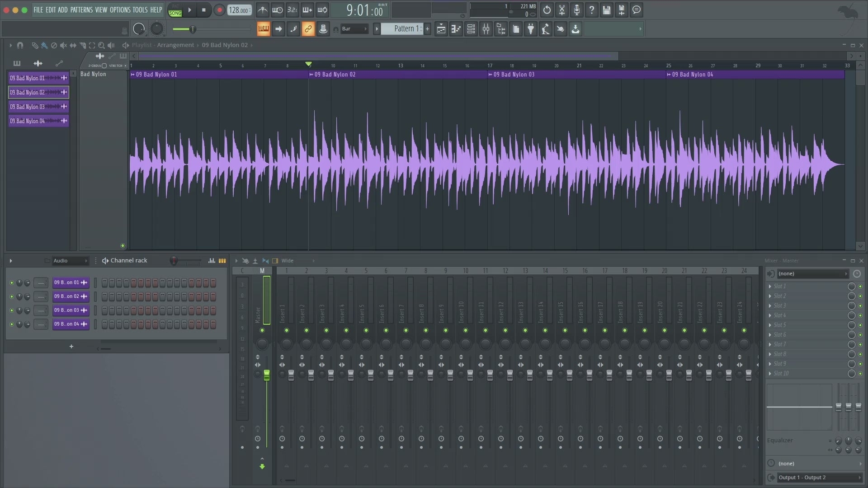The width and height of the screenshot is (868, 488).
Task: Toggle the metronome
Action: click(x=262, y=10)
